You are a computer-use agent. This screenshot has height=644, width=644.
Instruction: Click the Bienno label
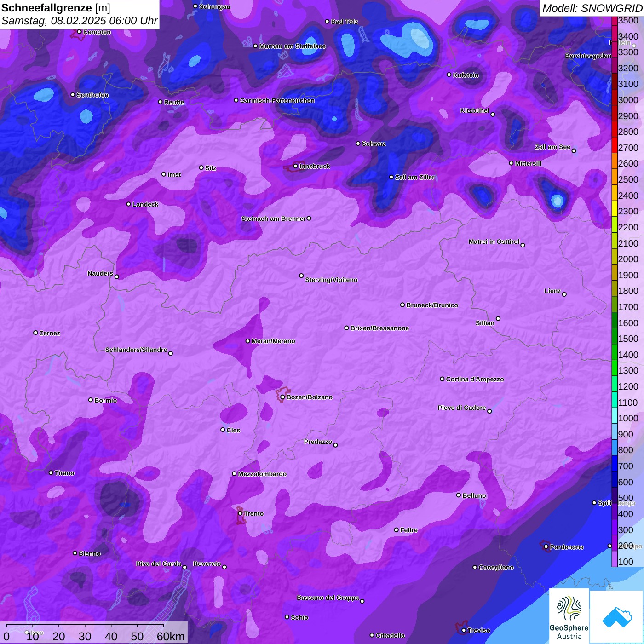point(89,553)
